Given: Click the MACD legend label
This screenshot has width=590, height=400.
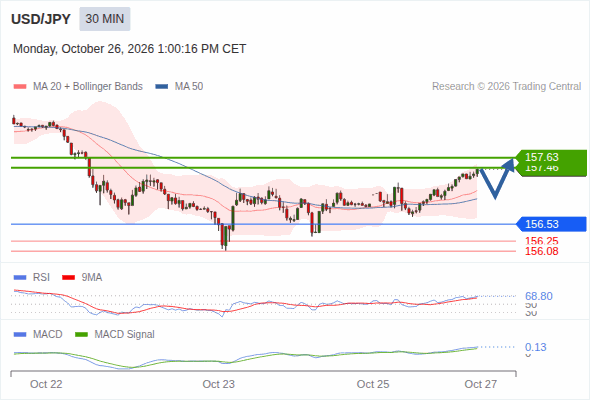Looking at the screenshot, I should pos(48,334).
